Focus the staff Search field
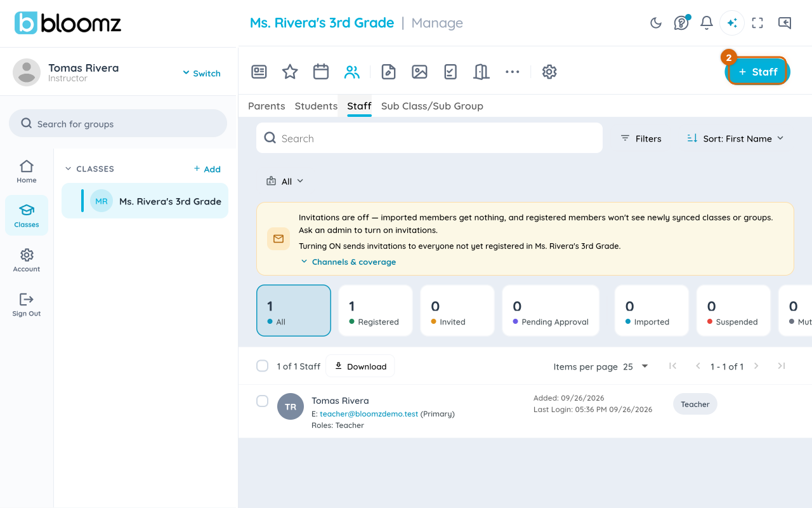The image size is (812, 508). pyautogui.click(x=429, y=138)
